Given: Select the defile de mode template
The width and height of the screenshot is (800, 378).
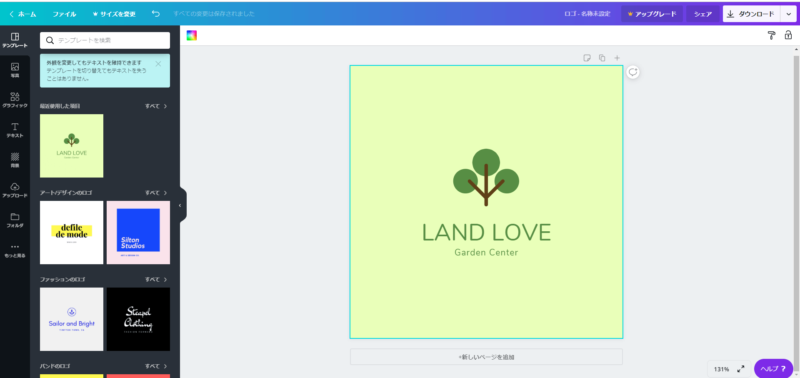Looking at the screenshot, I should (x=71, y=233).
